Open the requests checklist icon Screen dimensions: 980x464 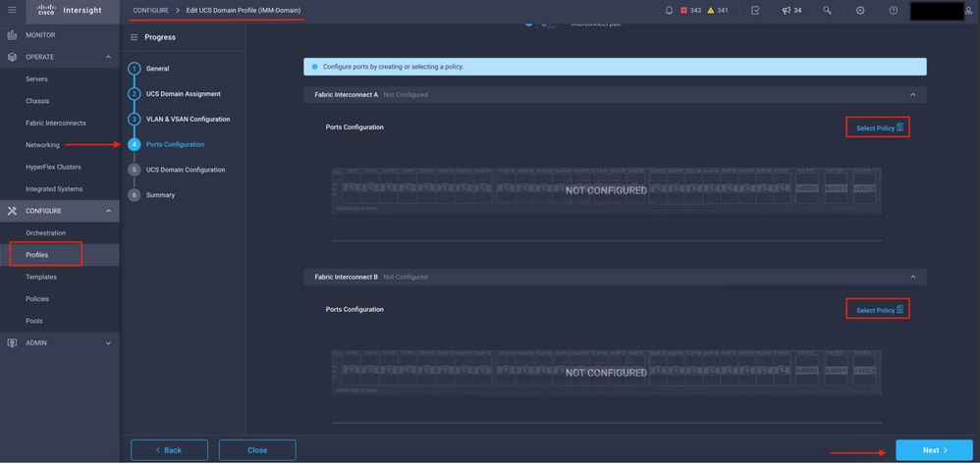(755, 11)
